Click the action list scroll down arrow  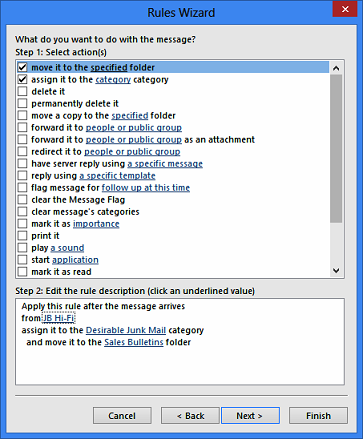pyautogui.click(x=336, y=270)
